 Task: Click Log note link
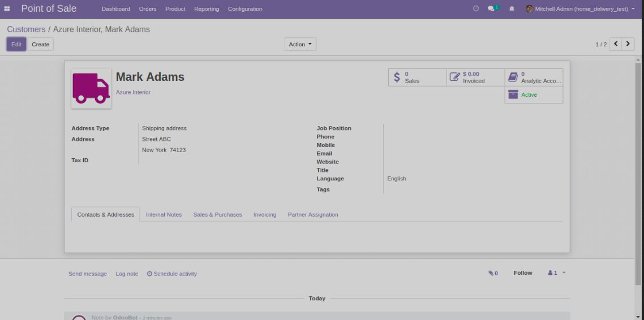tap(127, 274)
